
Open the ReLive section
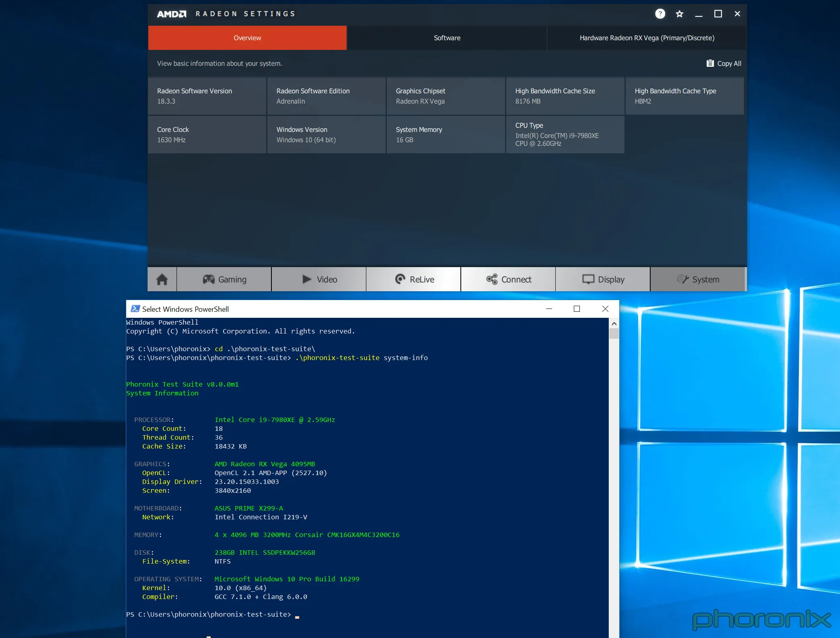click(x=413, y=279)
